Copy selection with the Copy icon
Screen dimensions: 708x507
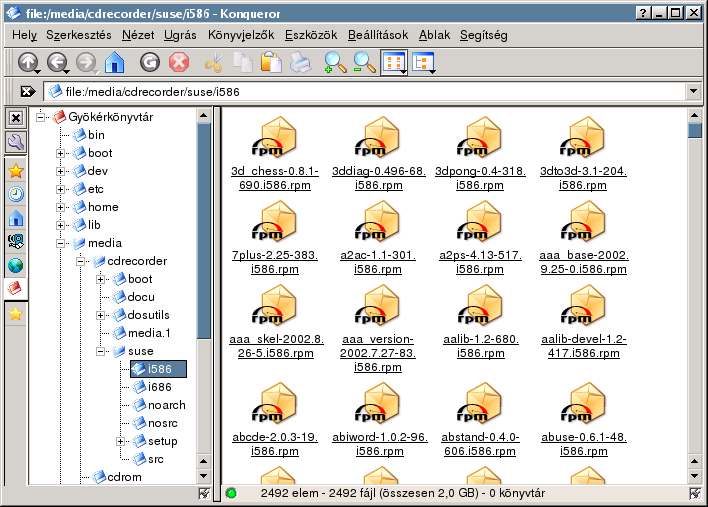[242, 62]
